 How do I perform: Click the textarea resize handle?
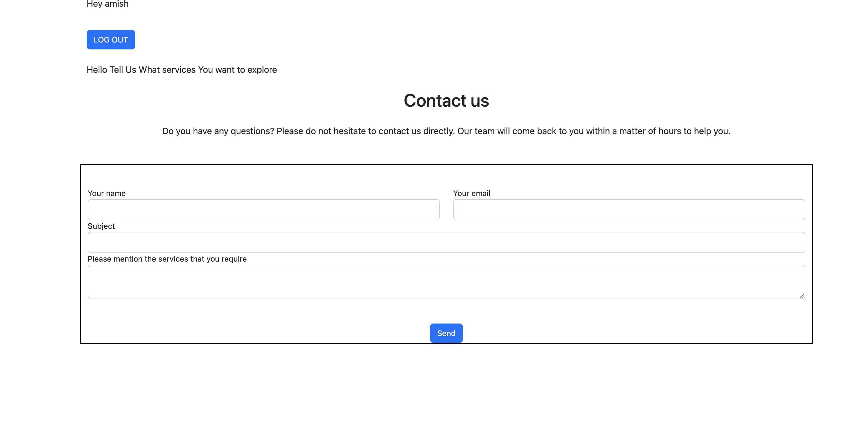(802, 296)
